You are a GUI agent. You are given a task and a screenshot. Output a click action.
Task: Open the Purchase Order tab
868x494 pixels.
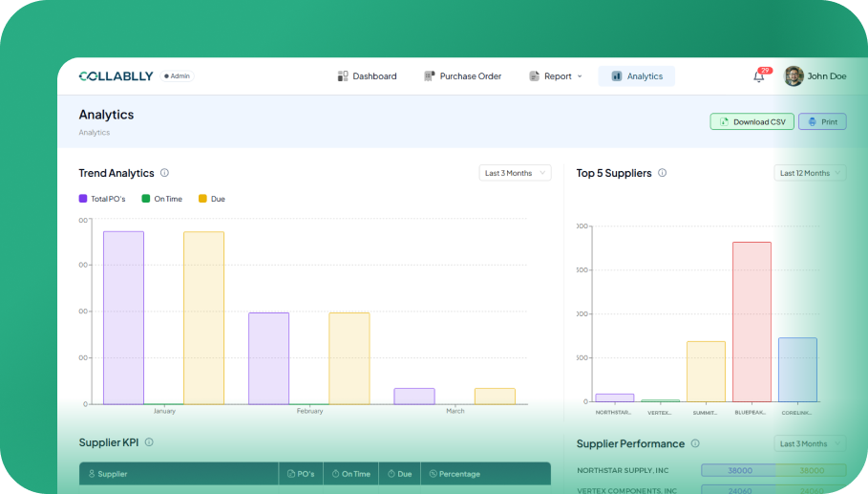[462, 76]
